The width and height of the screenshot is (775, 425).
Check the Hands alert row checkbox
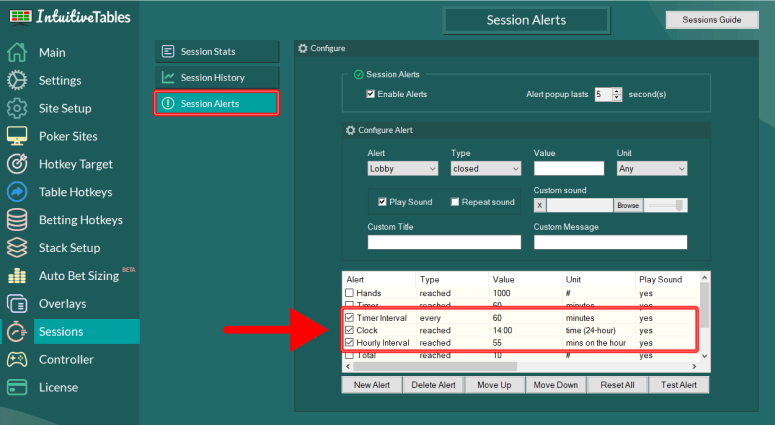tap(349, 293)
